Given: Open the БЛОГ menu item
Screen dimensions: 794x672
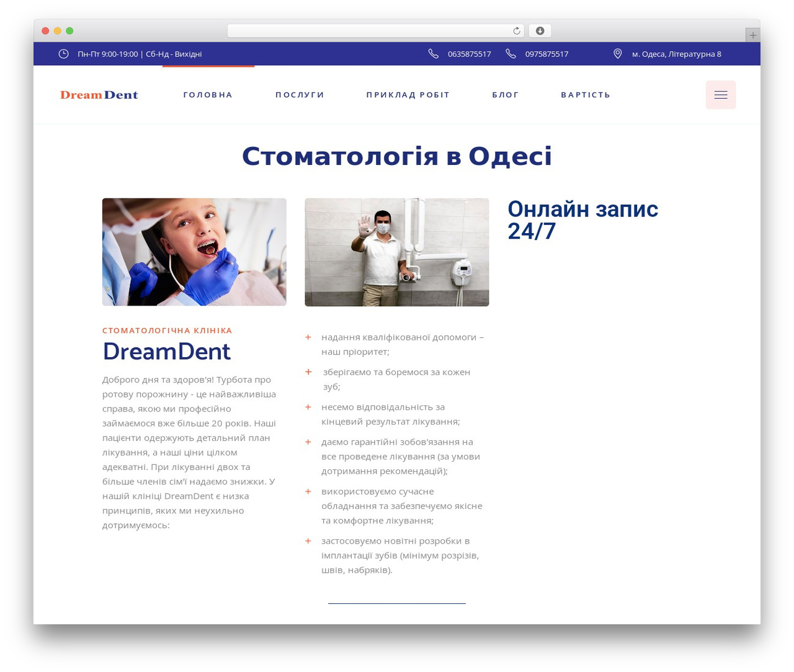Looking at the screenshot, I should [x=506, y=95].
